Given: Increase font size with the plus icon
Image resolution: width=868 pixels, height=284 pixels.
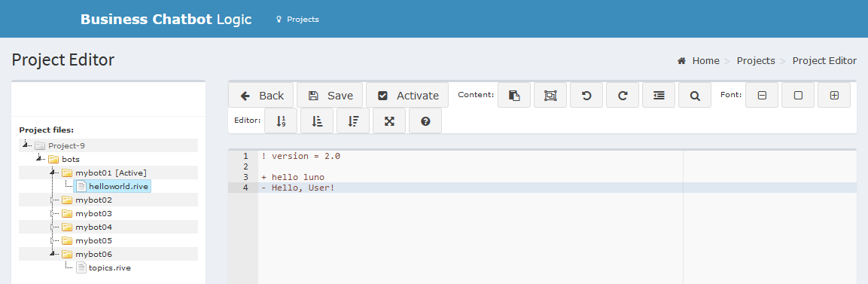Looking at the screenshot, I should (x=834, y=95).
